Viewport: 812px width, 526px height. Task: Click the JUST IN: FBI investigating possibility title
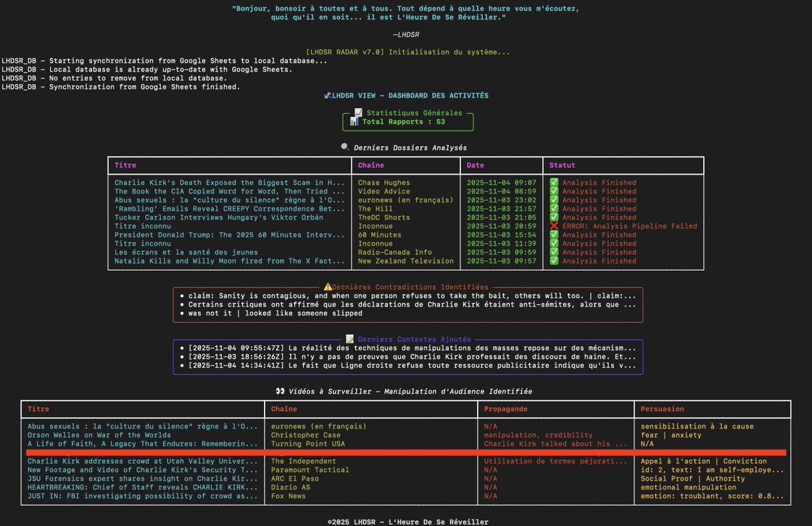click(x=143, y=496)
